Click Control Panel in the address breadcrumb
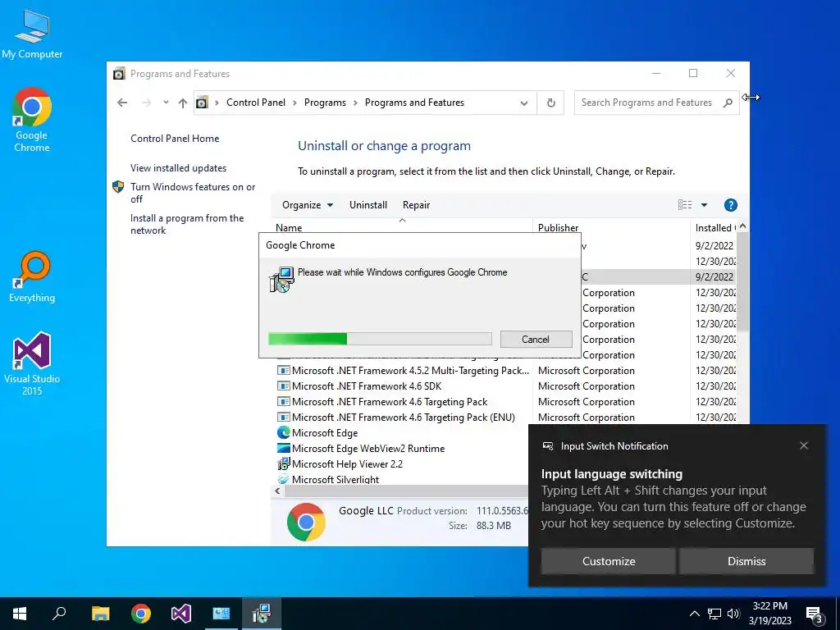840x630 pixels. 256,103
